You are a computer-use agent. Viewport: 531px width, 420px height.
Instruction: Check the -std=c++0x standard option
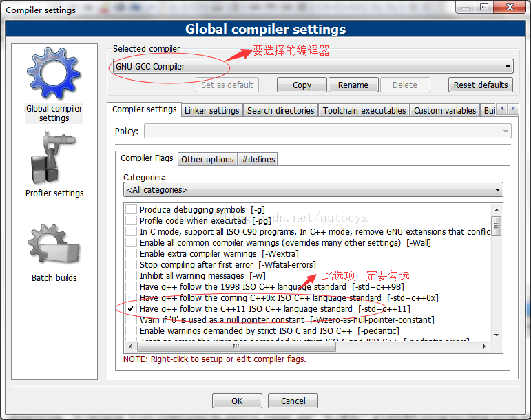(x=131, y=297)
